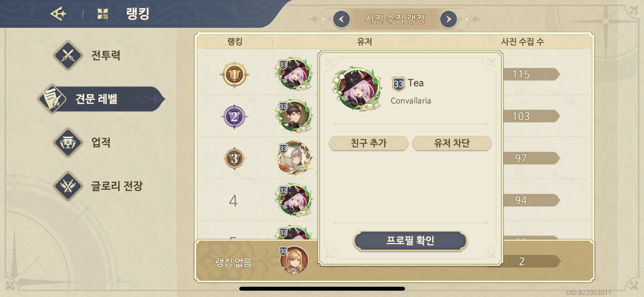644x297 pixels.
Task: Add Tea as friend with 친구 추가
Action: coord(369,143)
